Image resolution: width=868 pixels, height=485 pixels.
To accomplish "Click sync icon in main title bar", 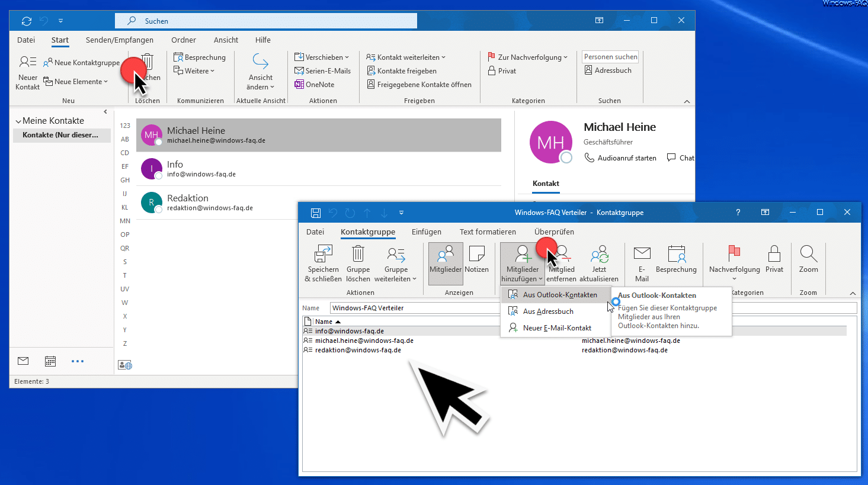I will [x=27, y=21].
